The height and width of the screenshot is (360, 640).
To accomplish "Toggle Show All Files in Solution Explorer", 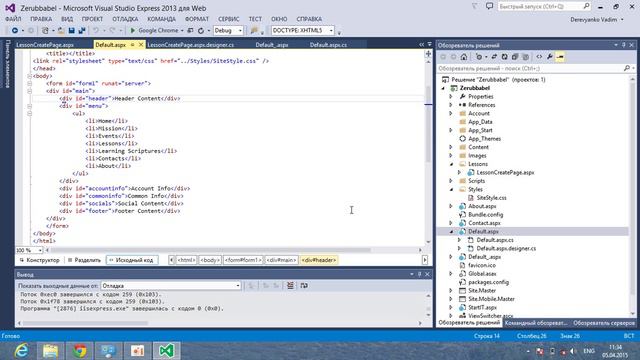I will (x=525, y=57).
